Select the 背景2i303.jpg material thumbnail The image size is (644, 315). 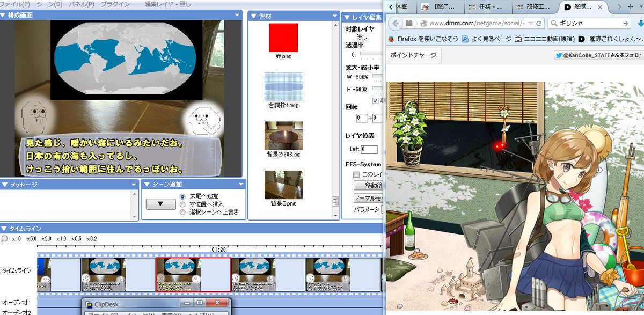pyautogui.click(x=283, y=135)
